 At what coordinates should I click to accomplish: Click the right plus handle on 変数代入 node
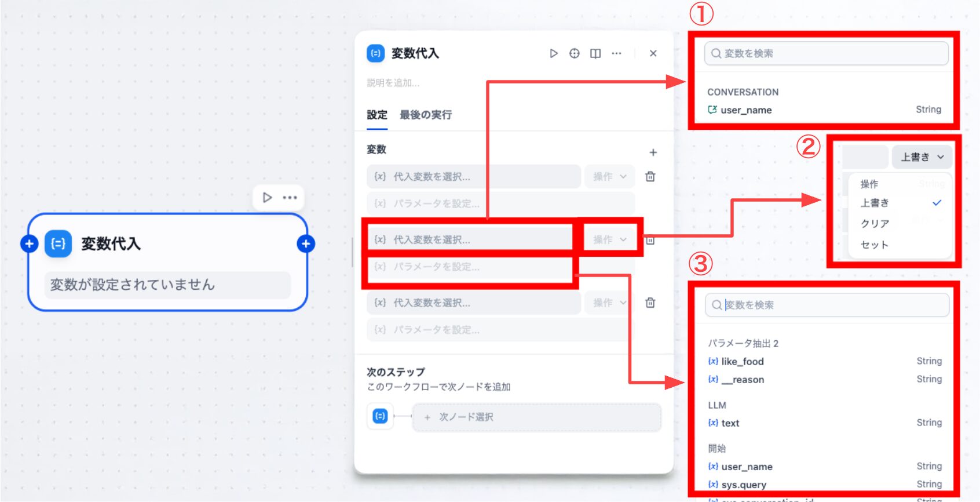(x=306, y=244)
